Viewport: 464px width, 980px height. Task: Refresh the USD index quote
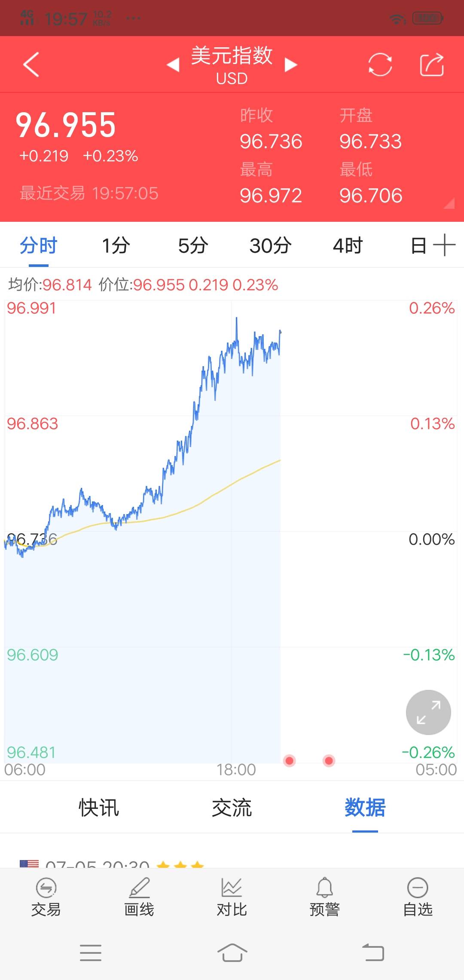click(x=380, y=64)
